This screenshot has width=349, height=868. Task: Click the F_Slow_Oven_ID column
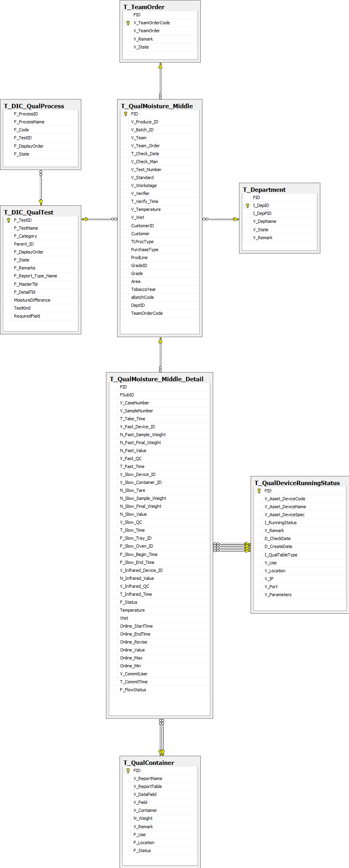(x=159, y=546)
